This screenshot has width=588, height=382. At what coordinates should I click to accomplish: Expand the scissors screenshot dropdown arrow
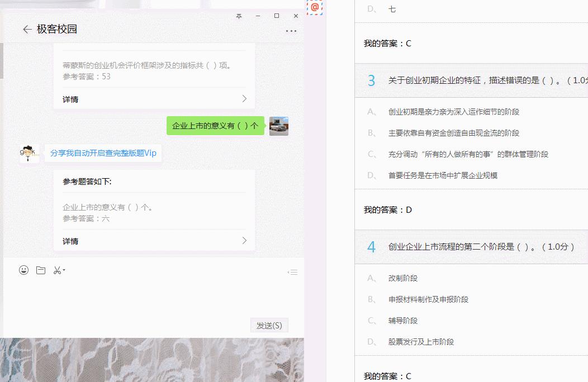[64, 270]
